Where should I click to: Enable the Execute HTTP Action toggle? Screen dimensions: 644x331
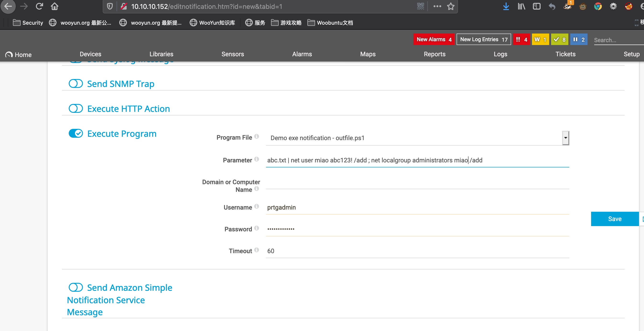pyautogui.click(x=76, y=108)
